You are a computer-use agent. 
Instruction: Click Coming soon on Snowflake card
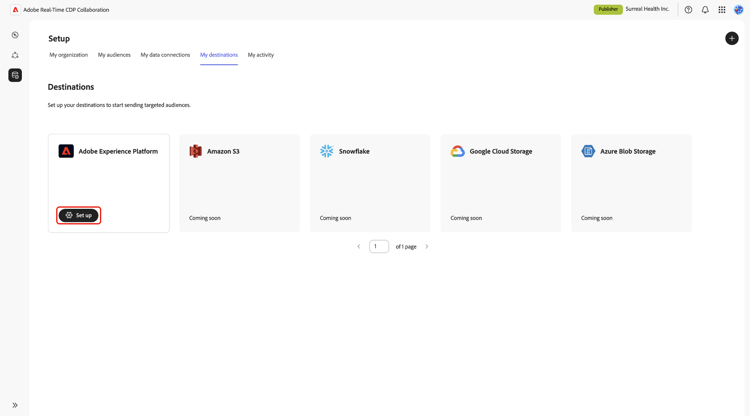pyautogui.click(x=335, y=218)
